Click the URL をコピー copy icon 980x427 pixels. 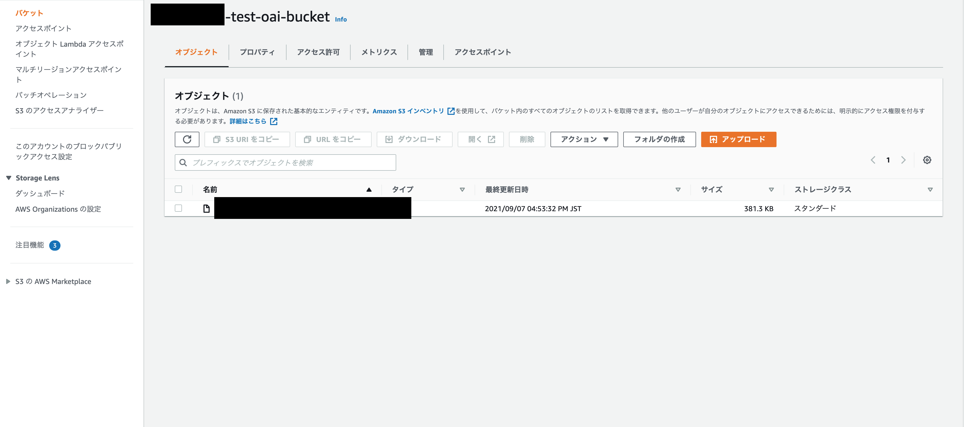(307, 139)
